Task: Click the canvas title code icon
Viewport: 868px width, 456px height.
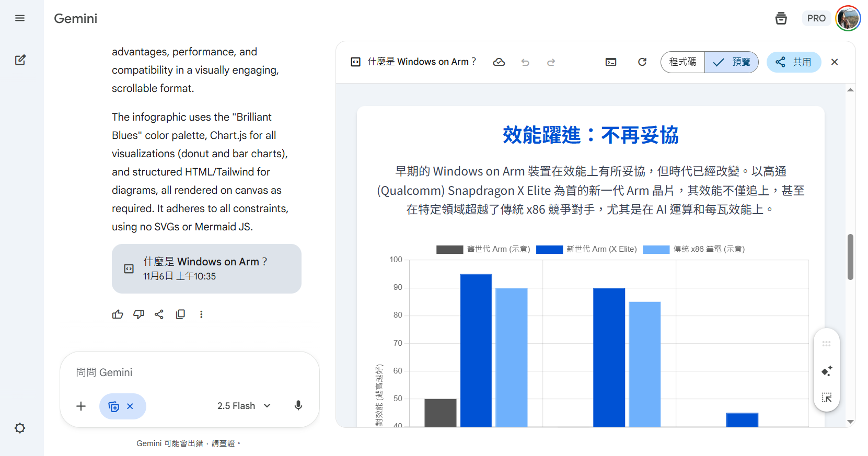Action: [355, 62]
